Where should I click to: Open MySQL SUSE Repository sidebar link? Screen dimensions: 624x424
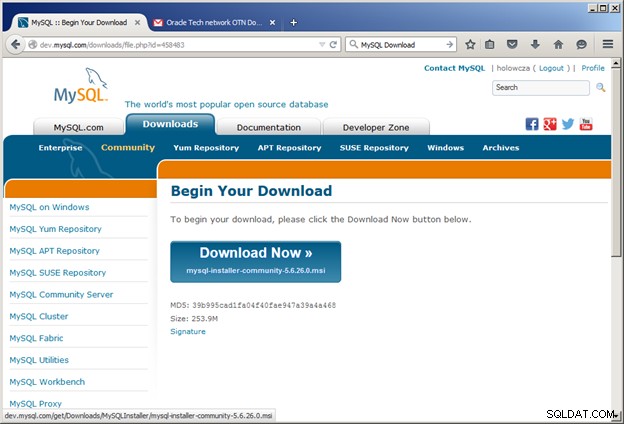point(58,273)
